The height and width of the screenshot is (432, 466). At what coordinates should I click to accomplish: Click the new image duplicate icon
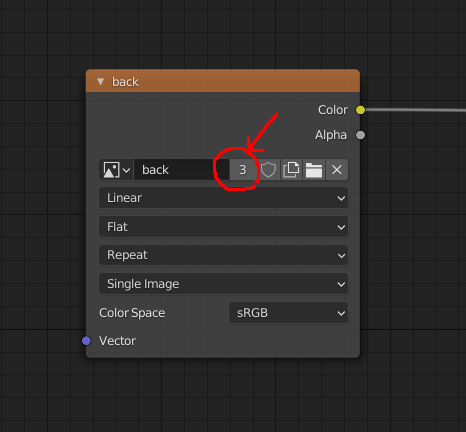click(291, 170)
